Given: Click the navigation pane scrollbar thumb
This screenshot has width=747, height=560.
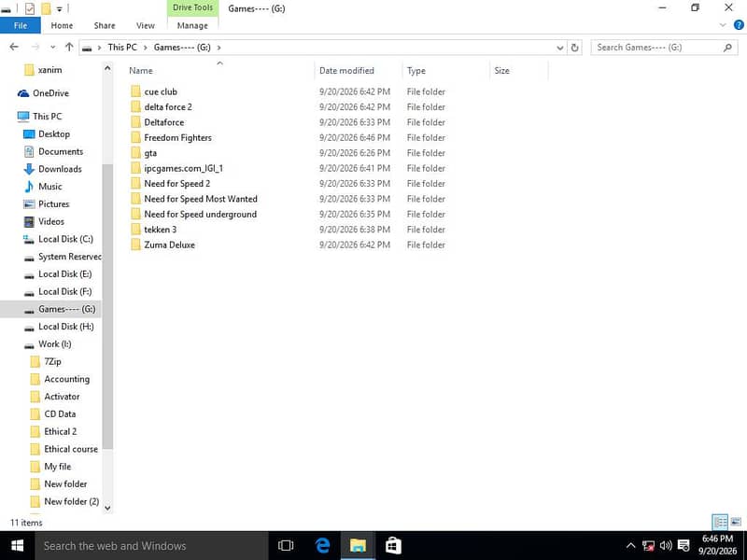Looking at the screenshot, I should click(107, 306).
